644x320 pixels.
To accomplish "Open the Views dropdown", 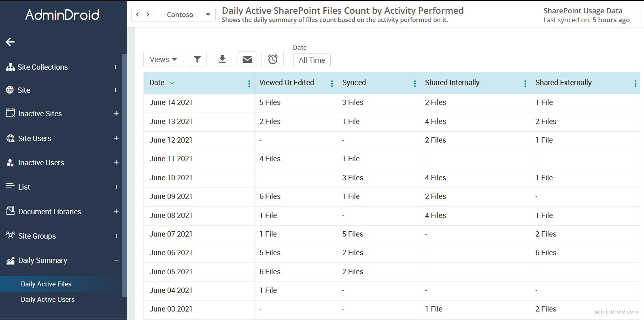I will 163,60.
